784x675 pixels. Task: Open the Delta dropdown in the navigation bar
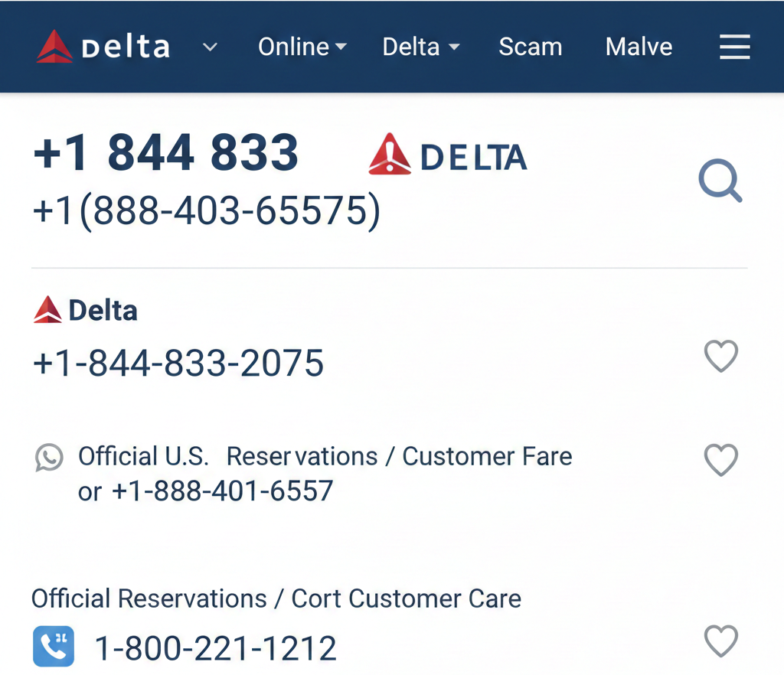(420, 47)
